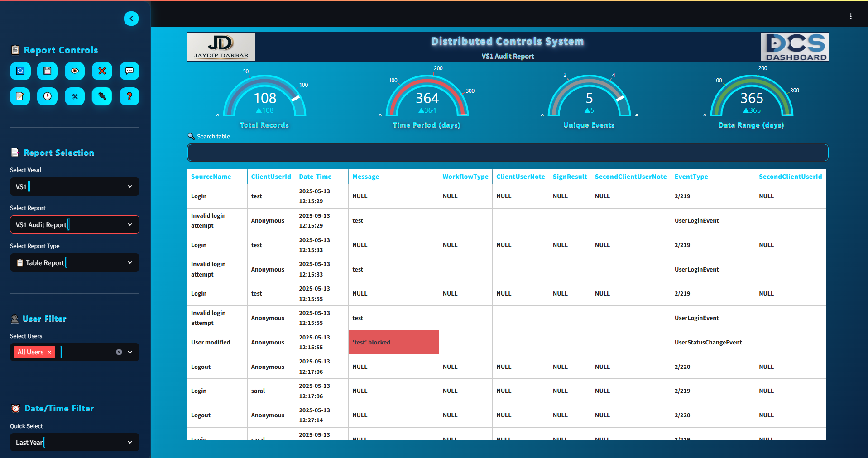
Task: Open the hammer and wrench tools icon
Action: (75, 96)
